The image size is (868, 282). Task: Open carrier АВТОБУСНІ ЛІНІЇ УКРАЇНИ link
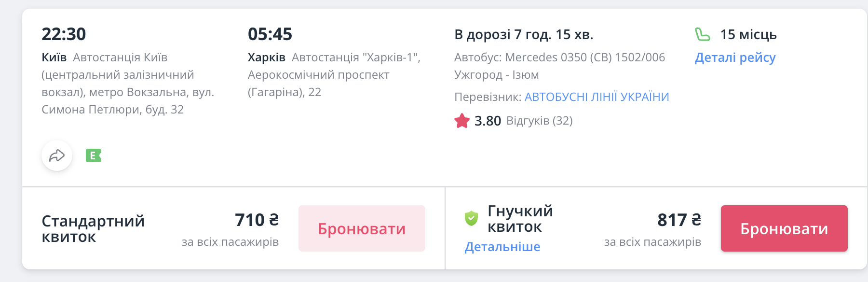pos(597,97)
